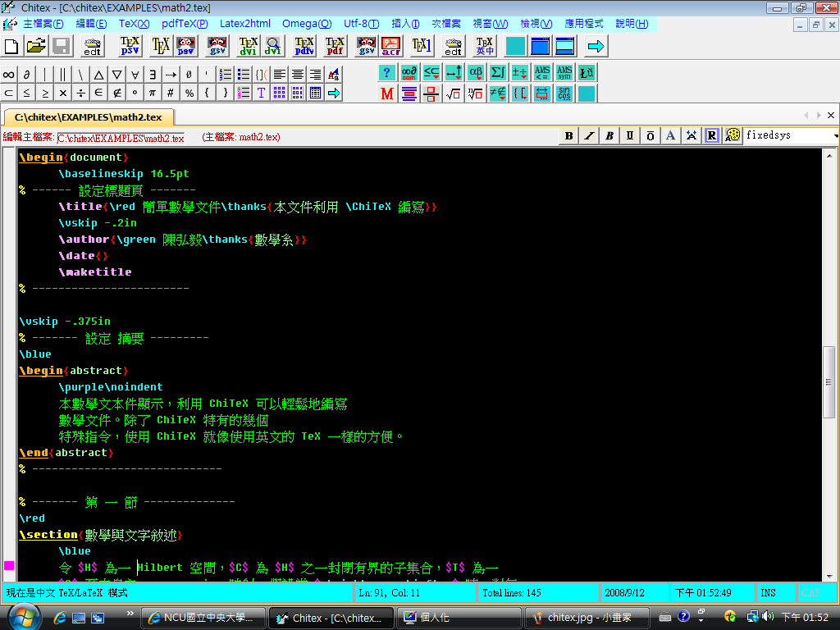This screenshot has width=840, height=630.
Task: Click the volume icon in system tray
Action: coord(768,617)
